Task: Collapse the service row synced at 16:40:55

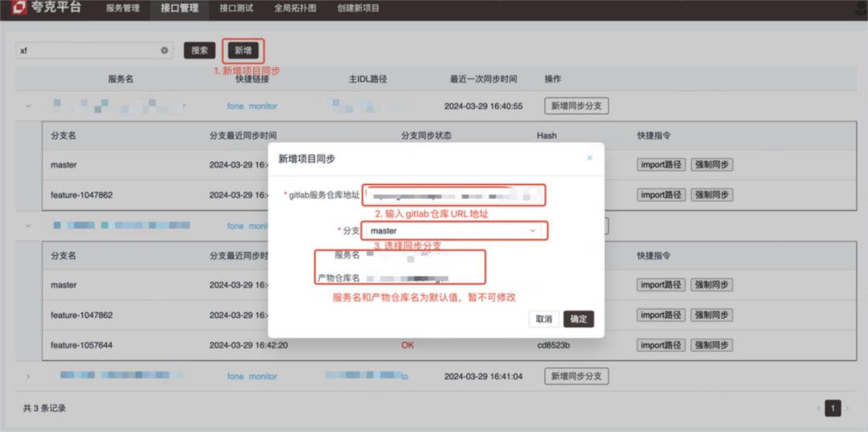Action: (x=28, y=105)
